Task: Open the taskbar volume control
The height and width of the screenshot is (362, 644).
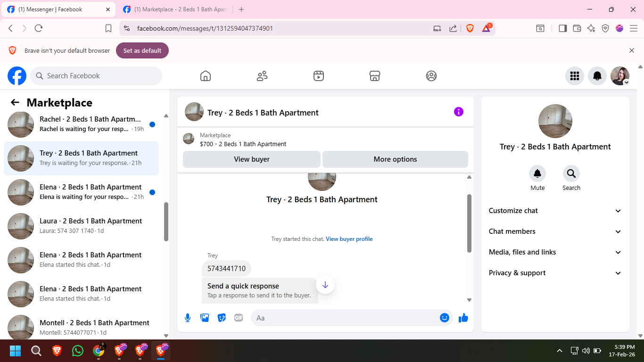Action: click(x=586, y=351)
